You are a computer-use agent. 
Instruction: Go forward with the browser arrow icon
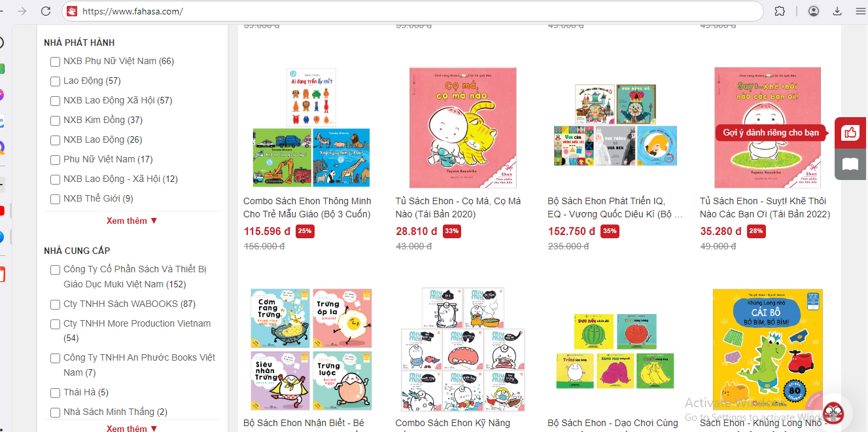coord(22,11)
